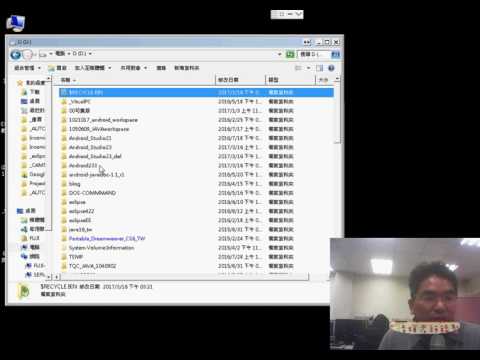Open the Computer icon on the desktop

(15, 23)
